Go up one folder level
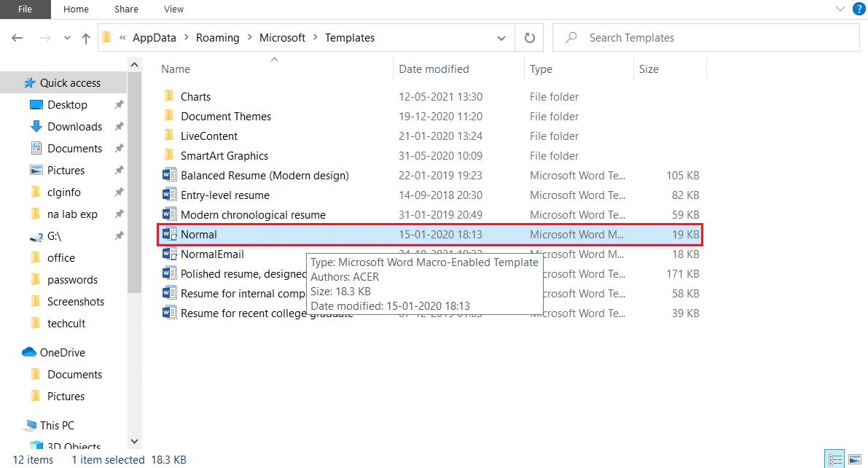This screenshot has height=468, width=868. (x=86, y=38)
